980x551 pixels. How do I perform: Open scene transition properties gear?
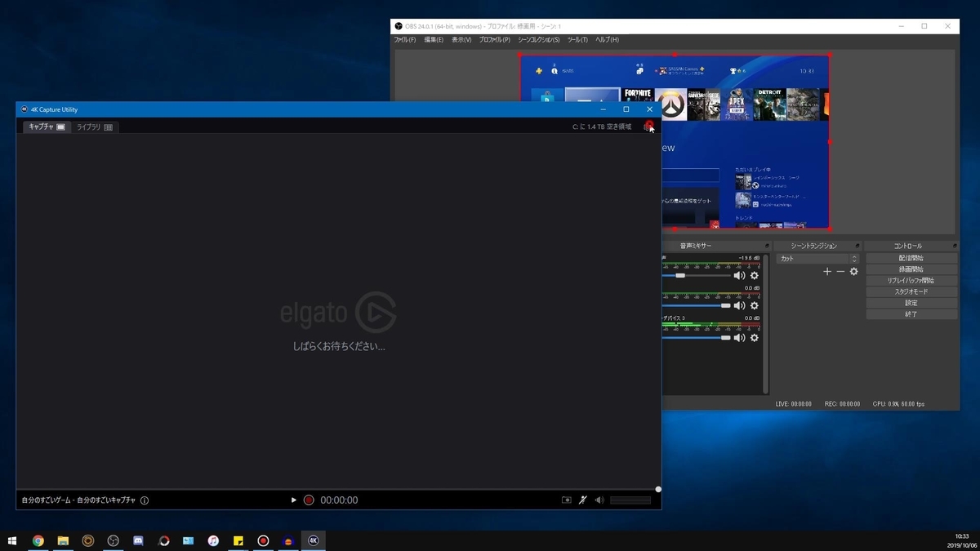854,272
